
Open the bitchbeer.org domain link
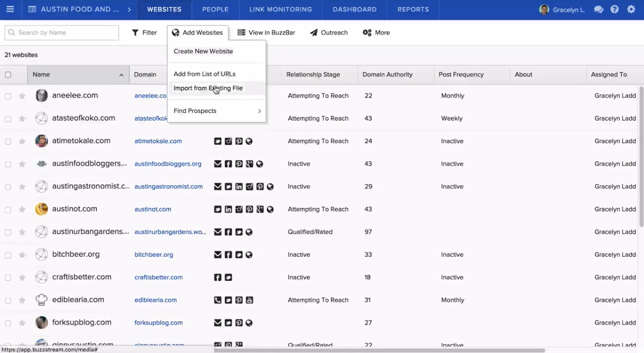pyautogui.click(x=154, y=255)
